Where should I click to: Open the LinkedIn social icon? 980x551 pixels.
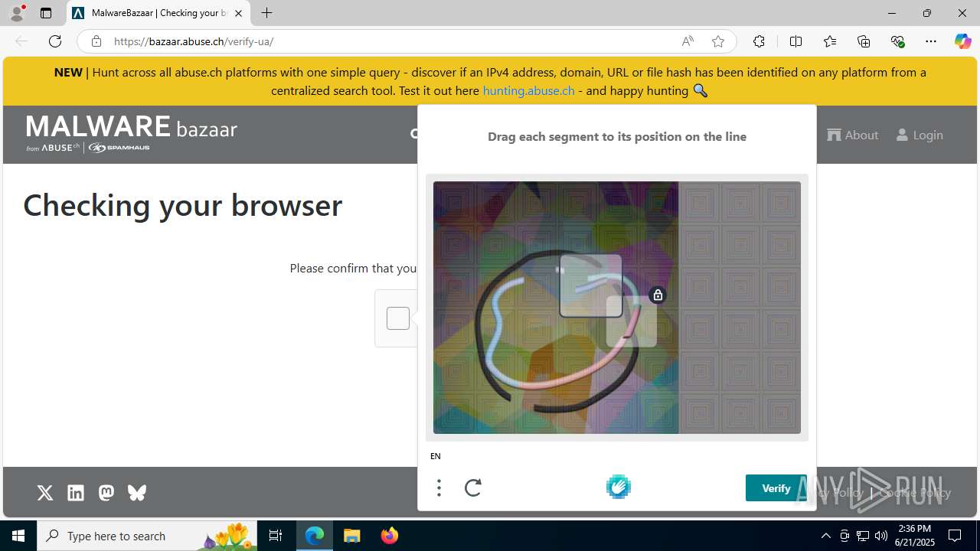(76, 493)
